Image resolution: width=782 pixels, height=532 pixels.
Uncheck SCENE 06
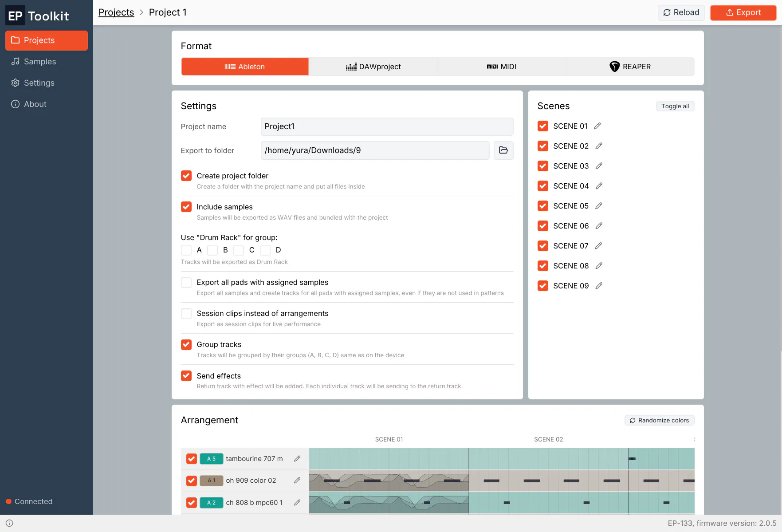pyautogui.click(x=543, y=226)
